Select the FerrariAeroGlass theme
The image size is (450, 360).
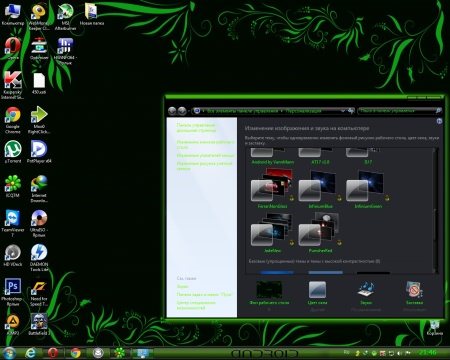tap(272, 189)
